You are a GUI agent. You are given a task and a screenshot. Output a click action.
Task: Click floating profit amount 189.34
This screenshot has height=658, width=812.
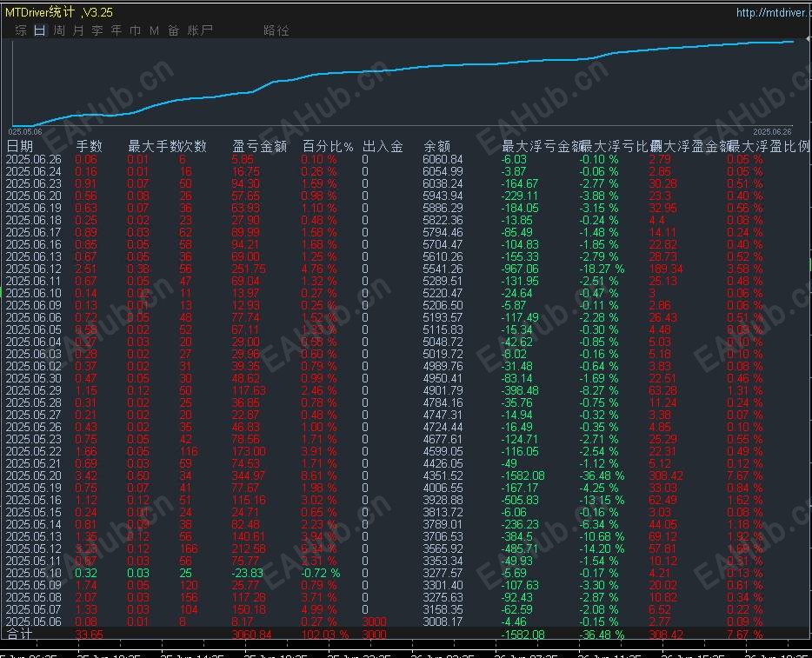point(666,269)
